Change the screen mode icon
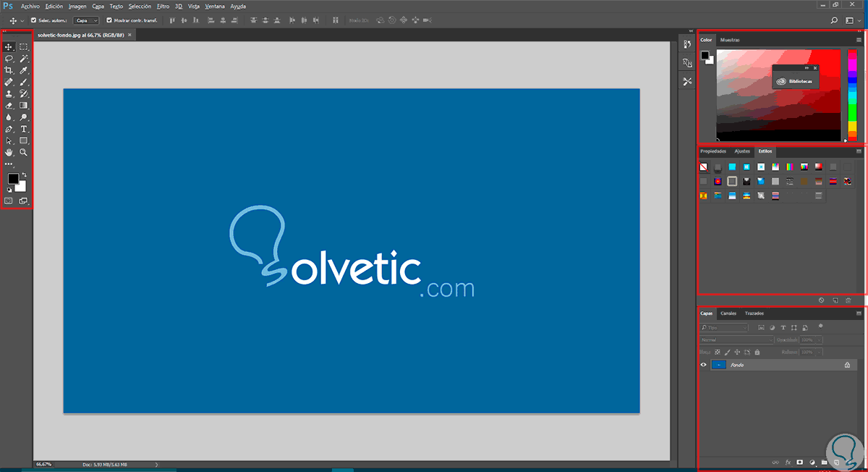The height and width of the screenshot is (472, 868). 23,200
